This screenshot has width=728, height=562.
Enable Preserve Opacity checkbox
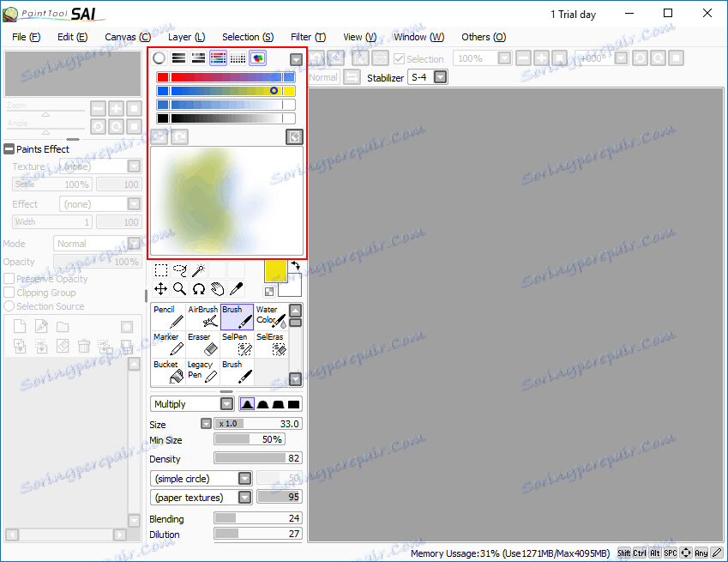tap(9, 279)
